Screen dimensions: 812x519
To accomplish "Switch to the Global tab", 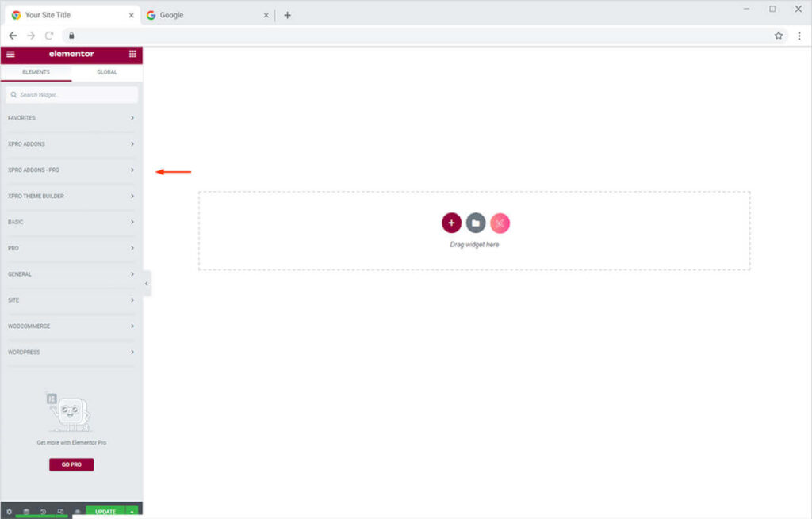I will click(x=107, y=72).
